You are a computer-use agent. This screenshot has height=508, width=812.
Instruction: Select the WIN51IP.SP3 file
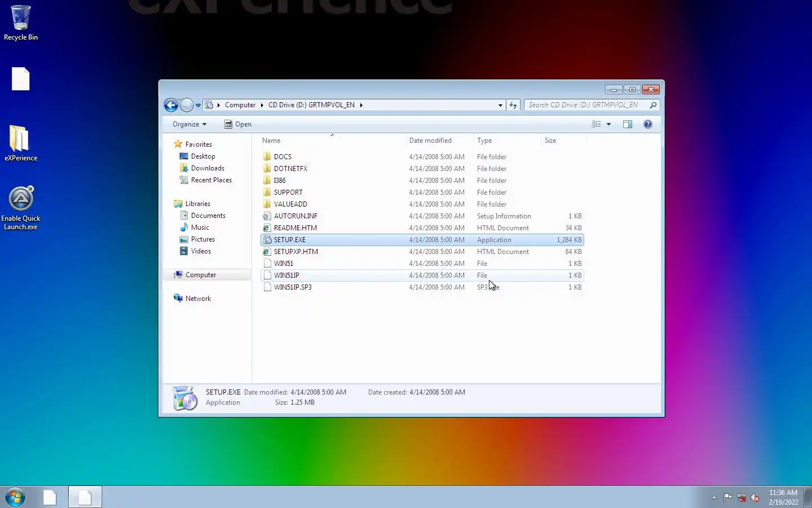coord(422,287)
